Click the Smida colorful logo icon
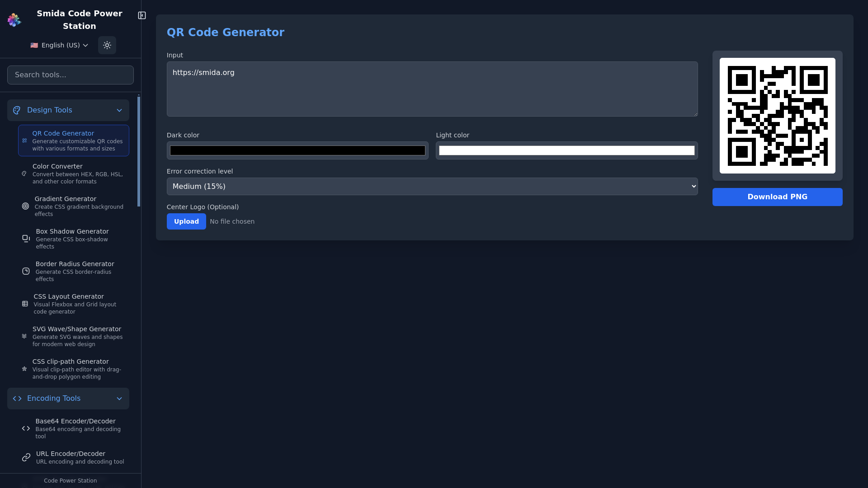This screenshot has width=868, height=488. [14, 20]
